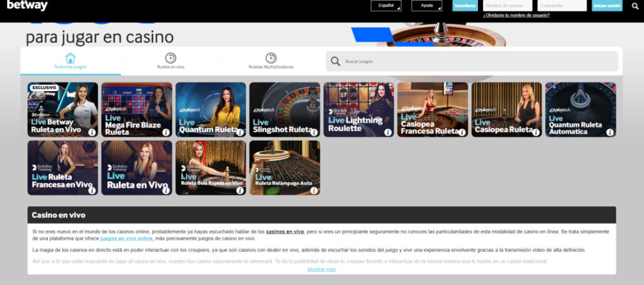Switch to Ruleta en vivo tab

(x=170, y=61)
